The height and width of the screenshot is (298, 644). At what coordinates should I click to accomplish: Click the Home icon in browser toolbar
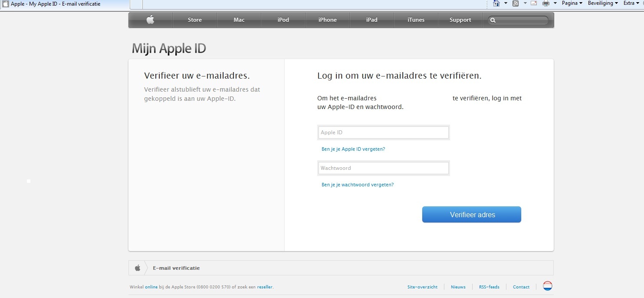pyautogui.click(x=496, y=3)
